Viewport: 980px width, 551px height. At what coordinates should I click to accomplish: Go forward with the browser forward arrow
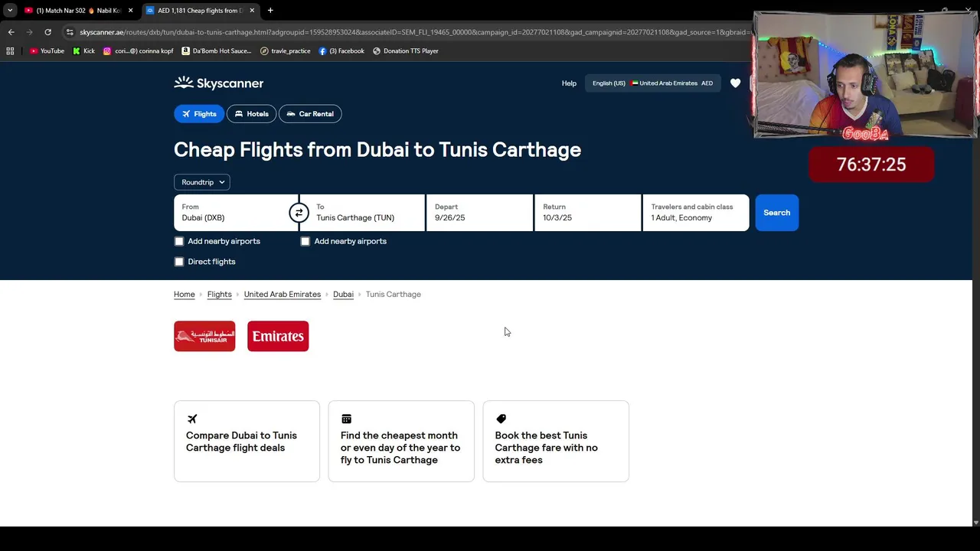point(29,32)
